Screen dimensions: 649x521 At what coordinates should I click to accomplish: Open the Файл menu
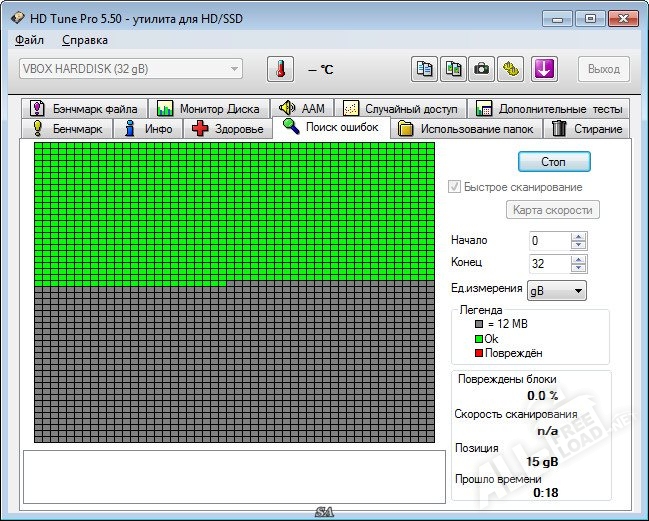28,40
